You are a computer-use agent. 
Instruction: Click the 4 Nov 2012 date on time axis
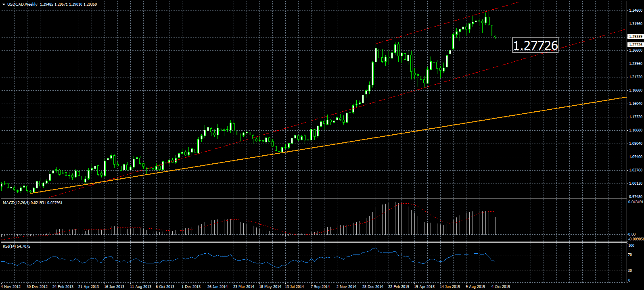point(11,287)
